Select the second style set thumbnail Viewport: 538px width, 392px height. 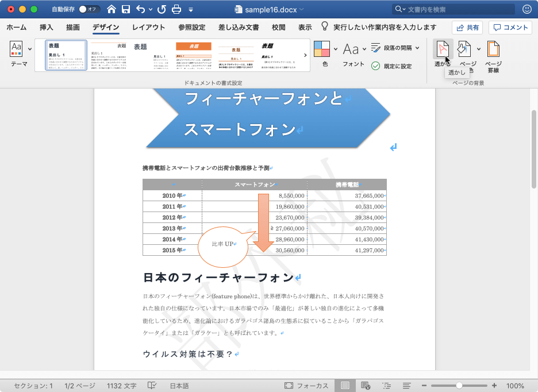109,55
